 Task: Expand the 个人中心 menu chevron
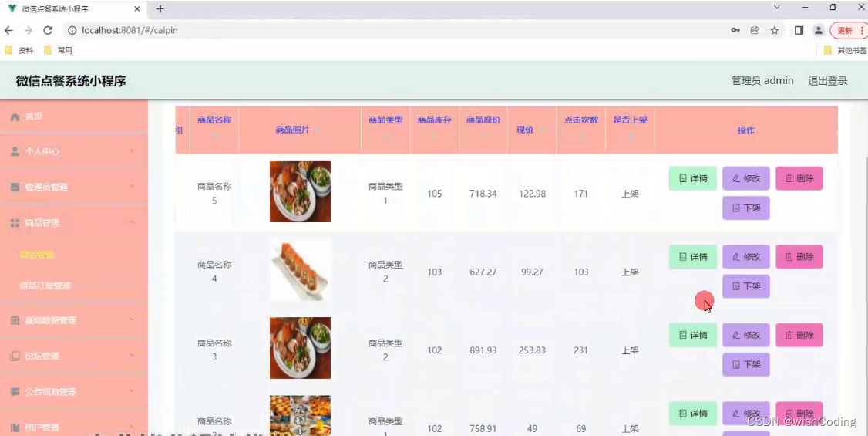tap(132, 150)
